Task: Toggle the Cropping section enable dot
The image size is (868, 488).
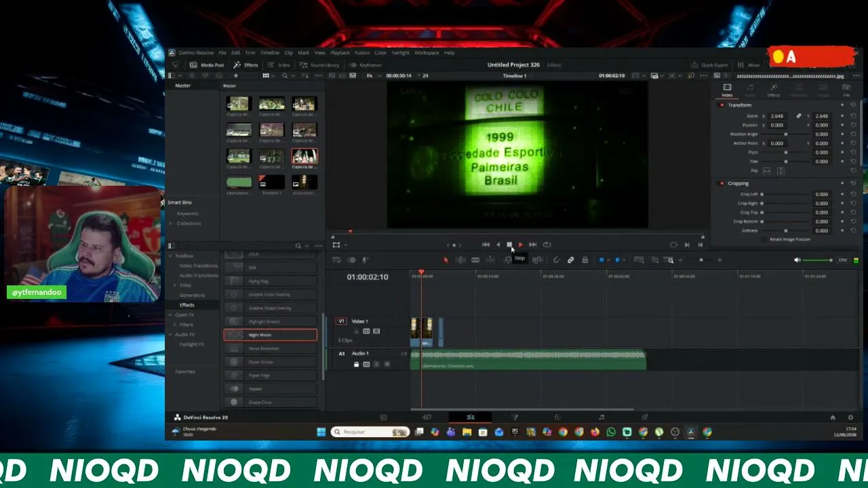Action: (722, 184)
